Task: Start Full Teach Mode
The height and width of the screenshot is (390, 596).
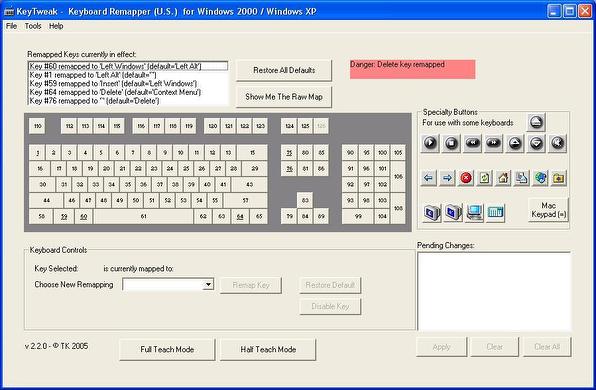Action: click(x=167, y=349)
